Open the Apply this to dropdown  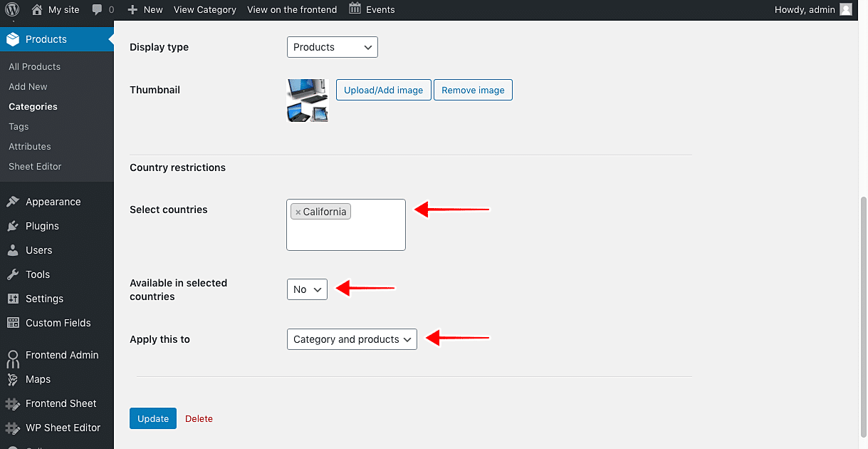click(352, 339)
